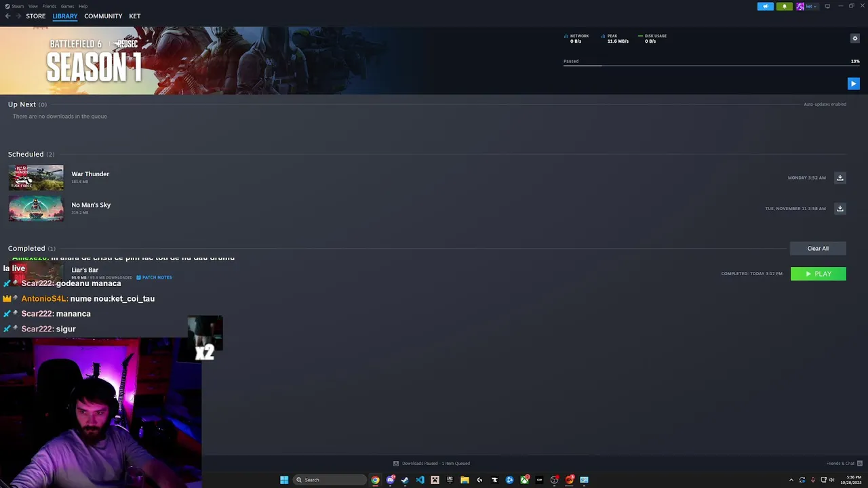Click the Clear All button
The width and height of the screenshot is (868, 488).
point(818,248)
